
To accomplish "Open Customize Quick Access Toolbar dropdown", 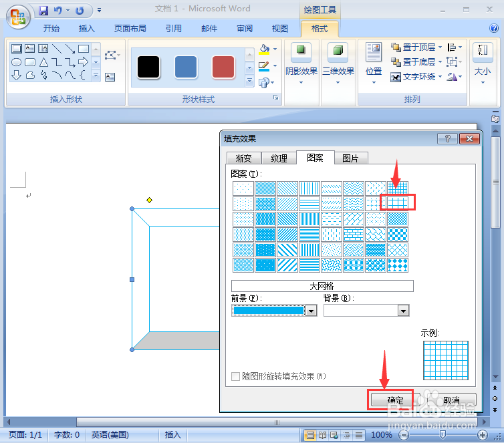I will tap(100, 10).
